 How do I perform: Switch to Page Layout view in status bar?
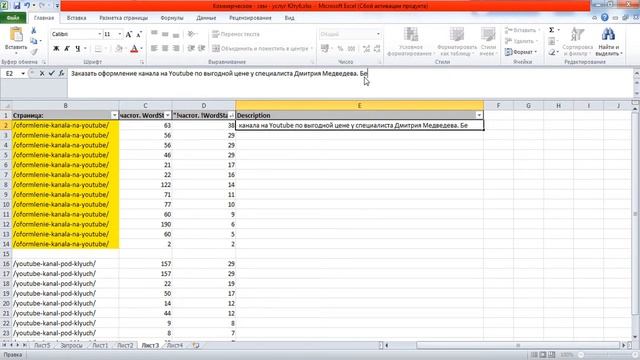click(543, 355)
